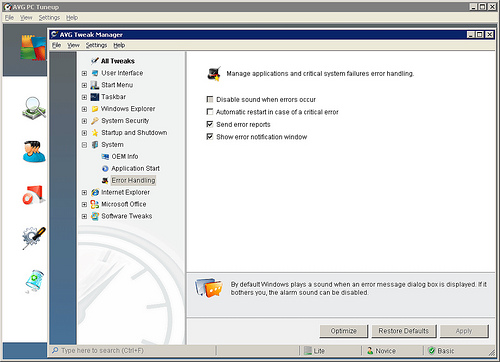Click the red eraser icon in PC Tuneup sidebar
The image size is (500, 362).
tap(34, 195)
